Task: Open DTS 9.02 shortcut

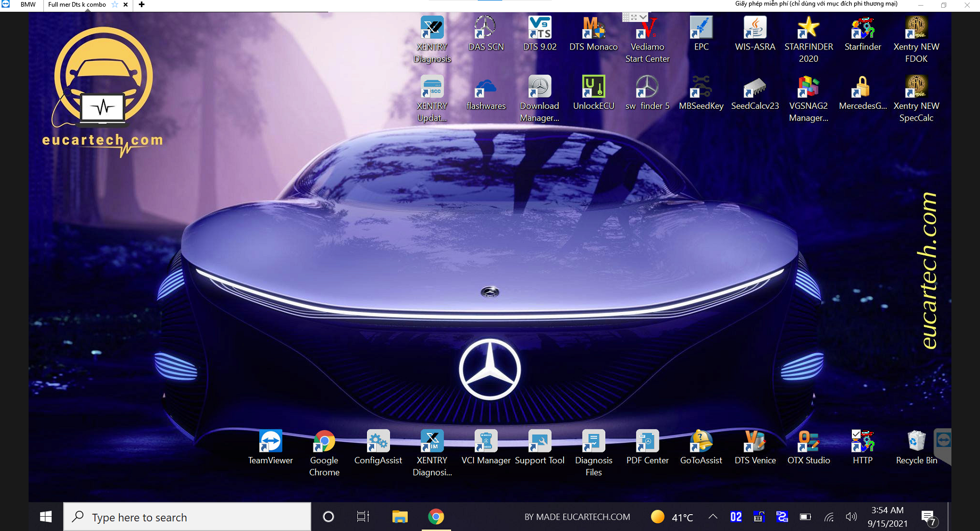Action: (x=540, y=34)
